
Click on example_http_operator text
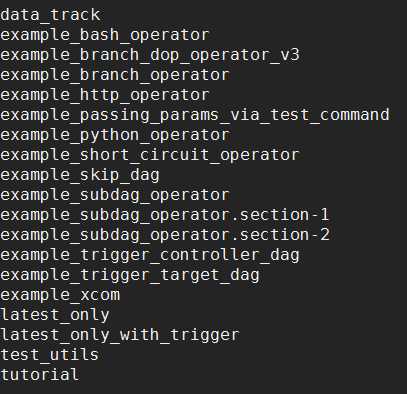click(105, 95)
